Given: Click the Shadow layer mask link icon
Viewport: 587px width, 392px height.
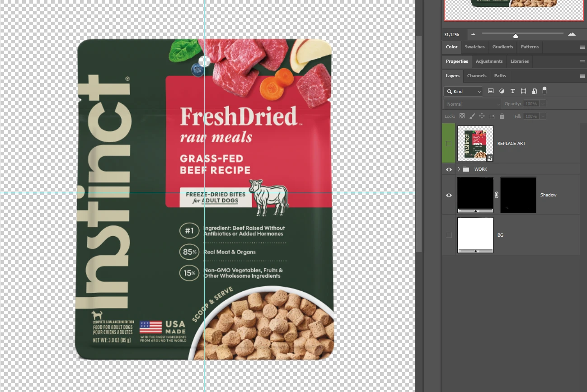Looking at the screenshot, I should pyautogui.click(x=497, y=195).
